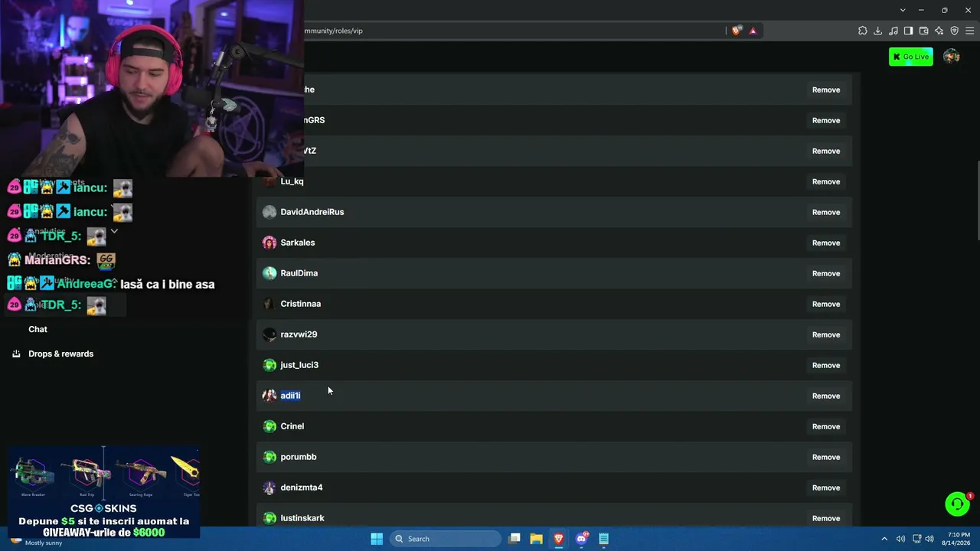The width and height of the screenshot is (980, 551).
Task: Click the Drops & rewards gift icon
Action: click(16, 354)
